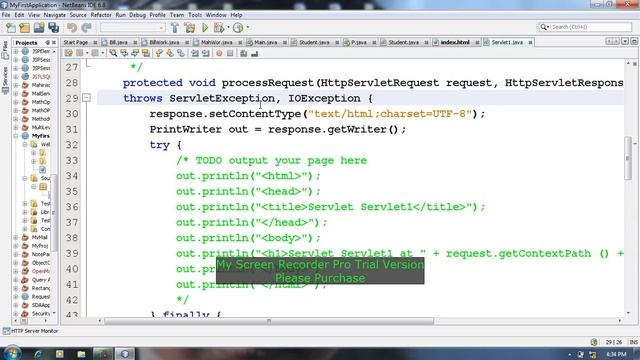Click the New File toolbar icon

11,28
